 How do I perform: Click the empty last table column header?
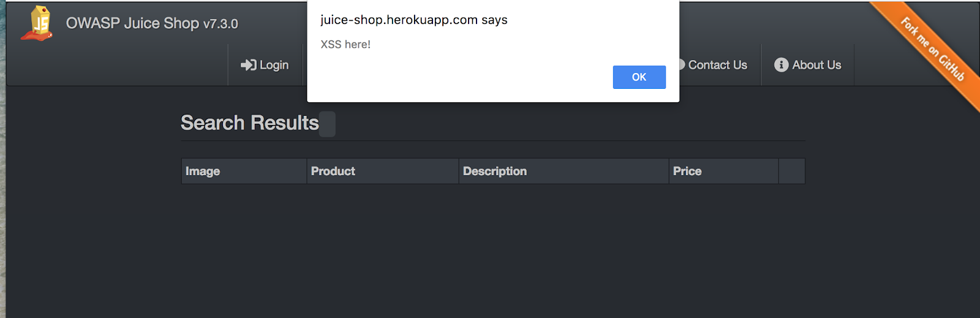click(x=791, y=172)
